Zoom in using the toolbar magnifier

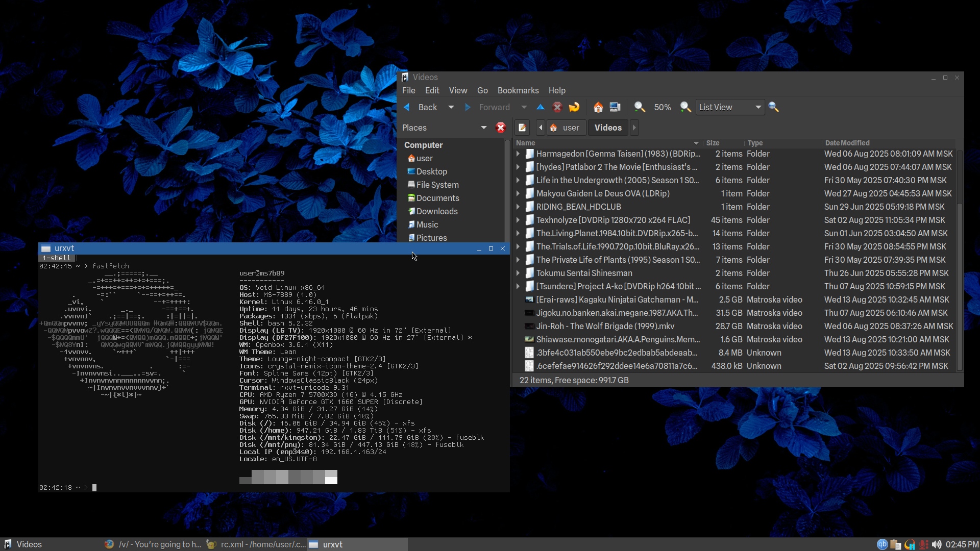pyautogui.click(x=685, y=107)
